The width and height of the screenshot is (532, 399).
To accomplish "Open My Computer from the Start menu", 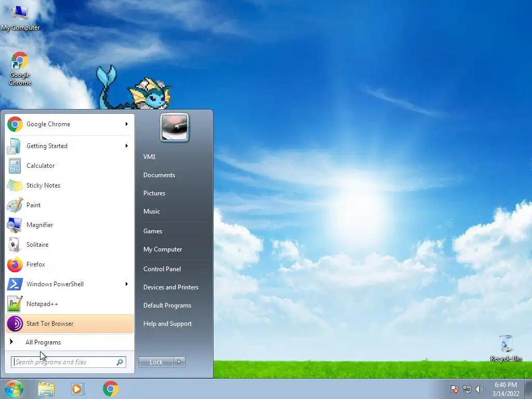I will point(163,249).
